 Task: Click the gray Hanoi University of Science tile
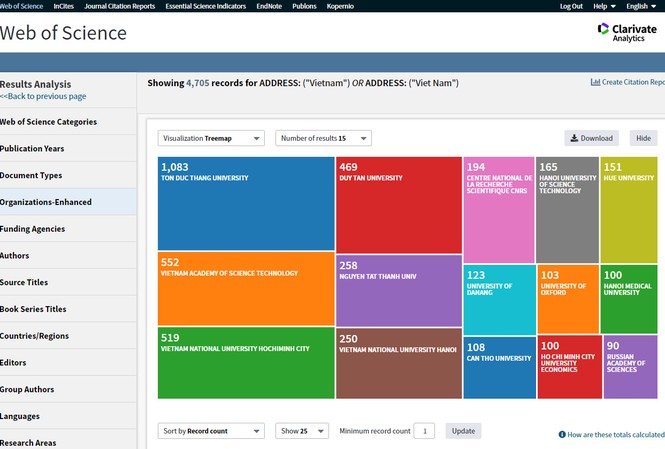coord(567,210)
